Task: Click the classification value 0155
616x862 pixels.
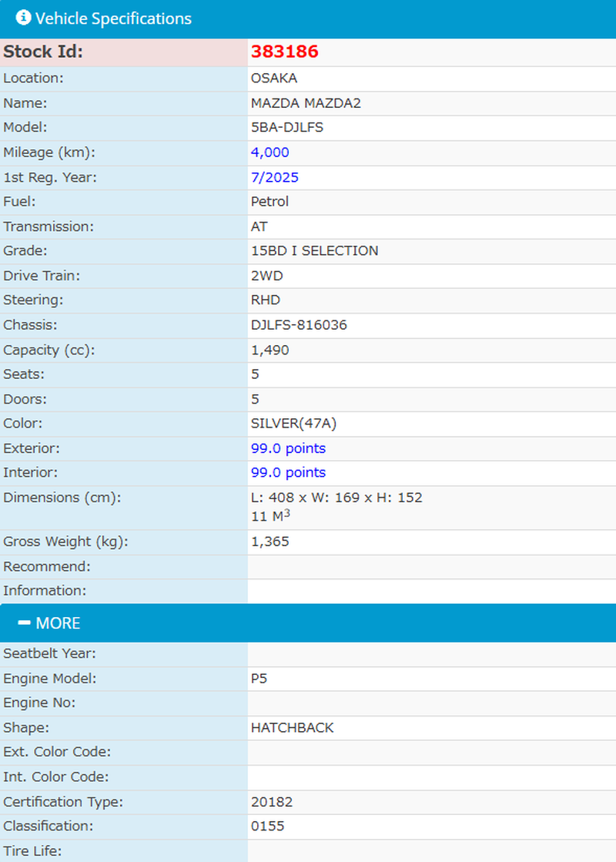Action: point(268,827)
